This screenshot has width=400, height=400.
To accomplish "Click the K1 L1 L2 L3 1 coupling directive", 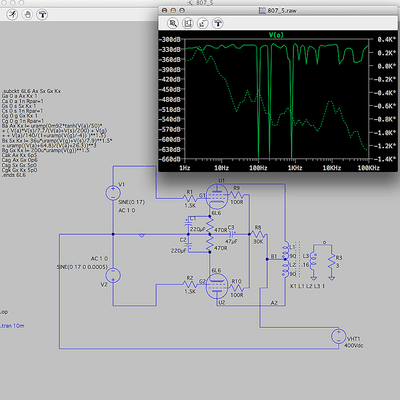I will coord(307,286).
